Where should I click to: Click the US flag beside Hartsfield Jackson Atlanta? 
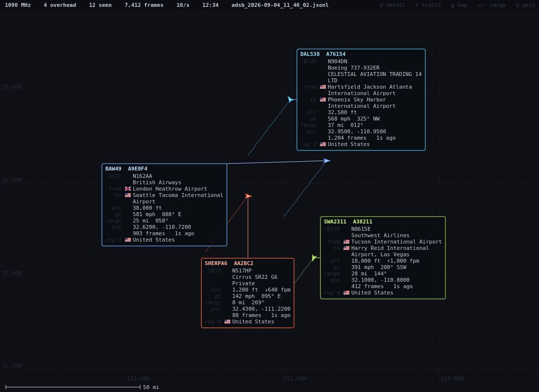(x=323, y=87)
